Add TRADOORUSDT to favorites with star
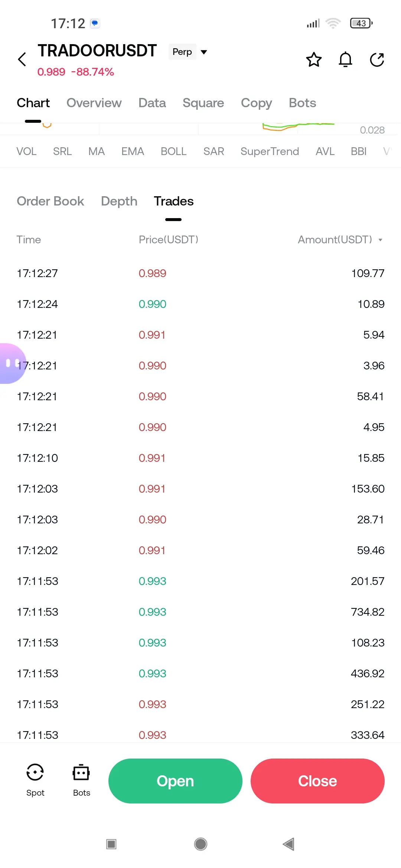The height and width of the screenshot is (868, 401). click(314, 59)
